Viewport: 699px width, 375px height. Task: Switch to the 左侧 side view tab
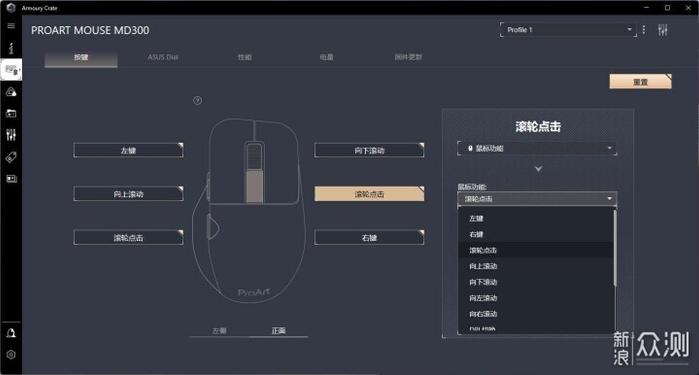pos(219,331)
